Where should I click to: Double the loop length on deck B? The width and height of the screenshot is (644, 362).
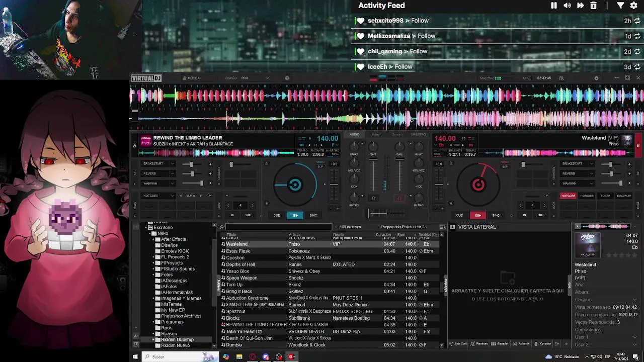click(x=544, y=205)
